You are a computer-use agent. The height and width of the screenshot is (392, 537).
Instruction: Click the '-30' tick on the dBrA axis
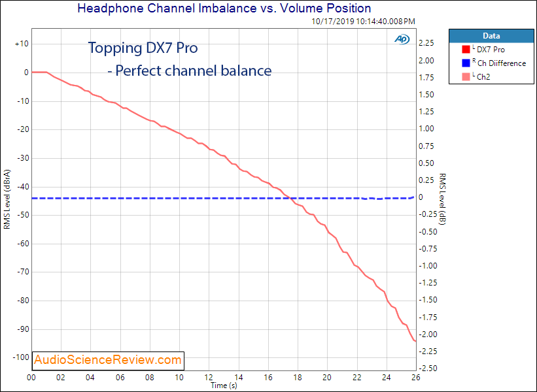23,158
